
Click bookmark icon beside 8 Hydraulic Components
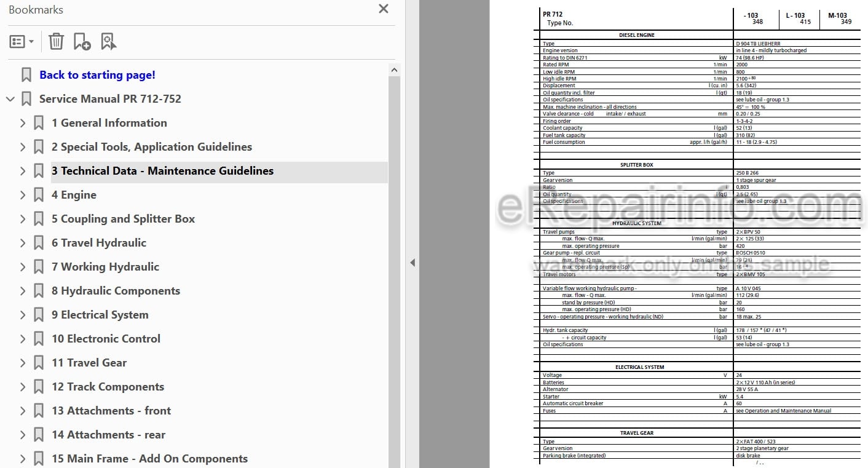tap(39, 291)
